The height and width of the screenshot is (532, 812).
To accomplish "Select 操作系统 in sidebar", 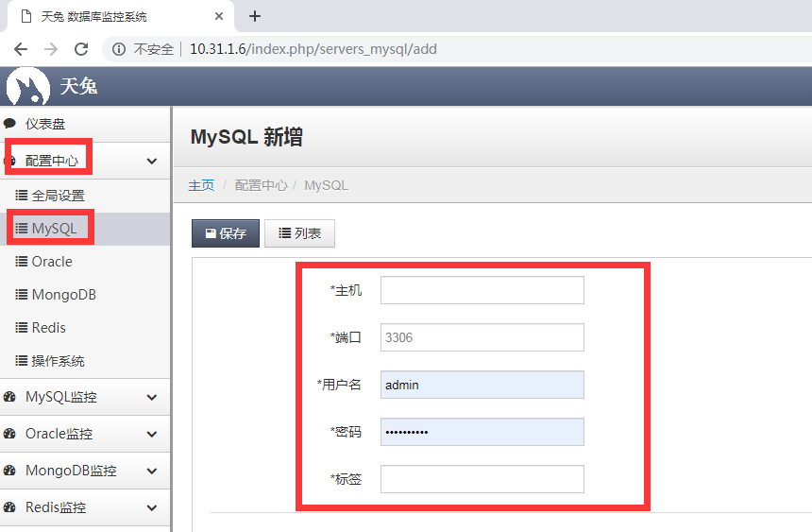I will pyautogui.click(x=85, y=361).
